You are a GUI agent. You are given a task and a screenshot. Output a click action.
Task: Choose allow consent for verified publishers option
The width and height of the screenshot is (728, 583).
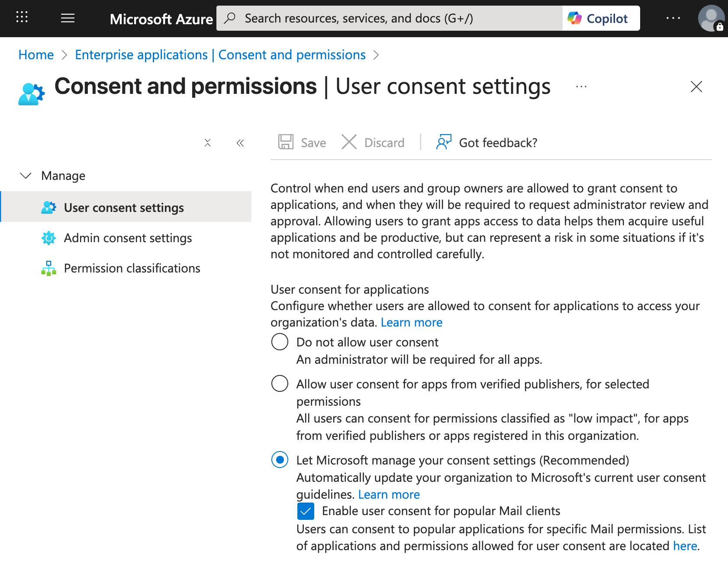pos(280,383)
